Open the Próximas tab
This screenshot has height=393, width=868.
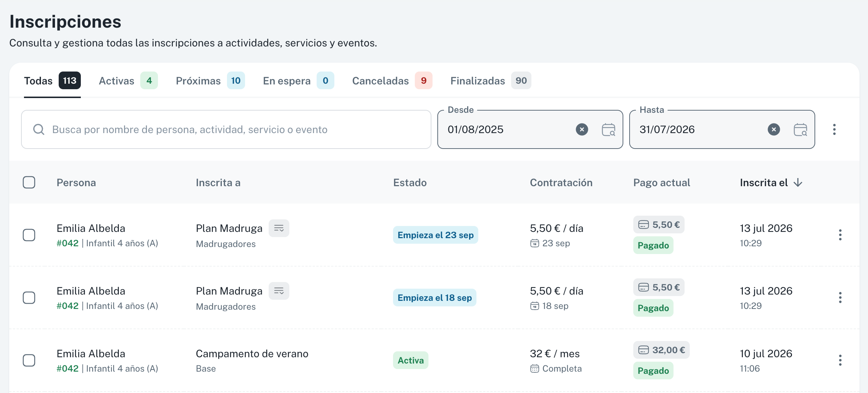tap(210, 81)
